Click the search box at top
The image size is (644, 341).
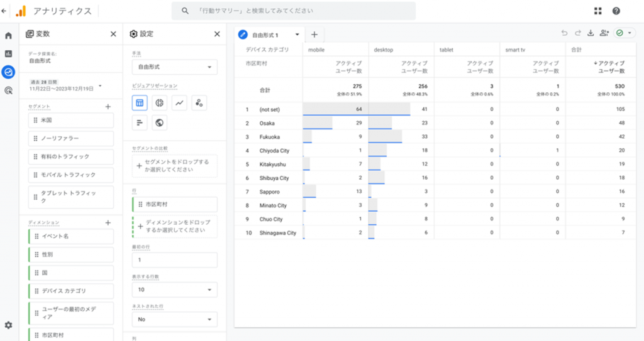293,11
